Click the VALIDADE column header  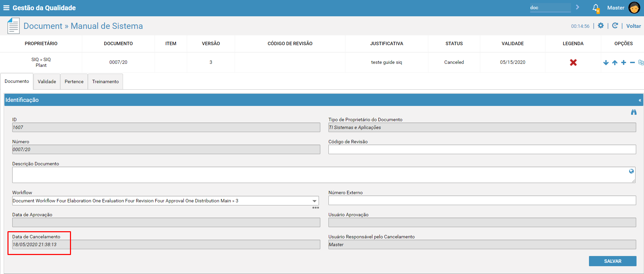pos(513,43)
